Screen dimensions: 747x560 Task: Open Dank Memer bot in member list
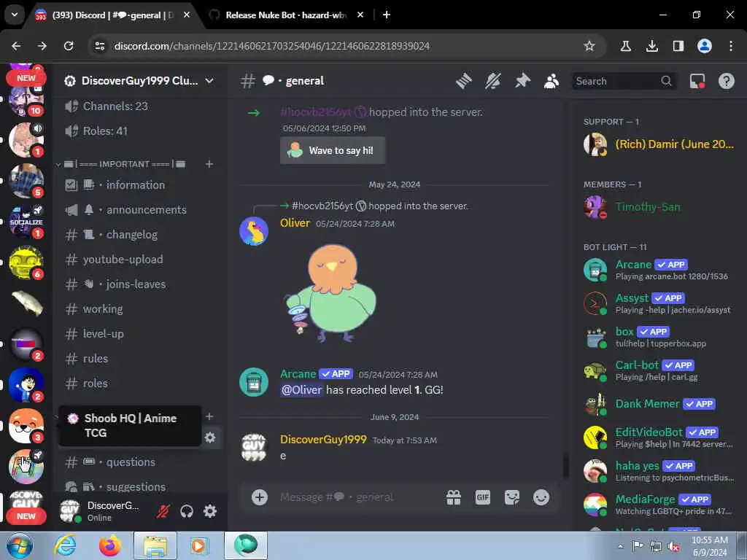(x=659, y=404)
